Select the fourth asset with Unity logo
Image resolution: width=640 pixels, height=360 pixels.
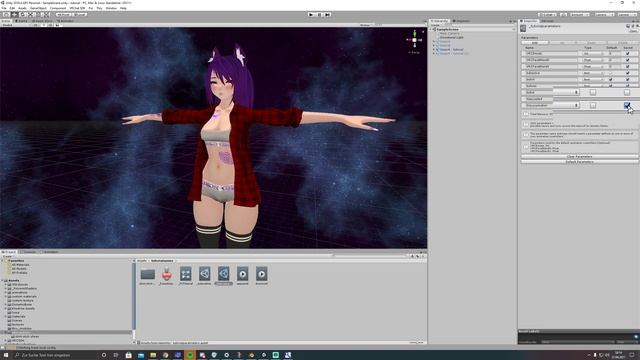204,274
